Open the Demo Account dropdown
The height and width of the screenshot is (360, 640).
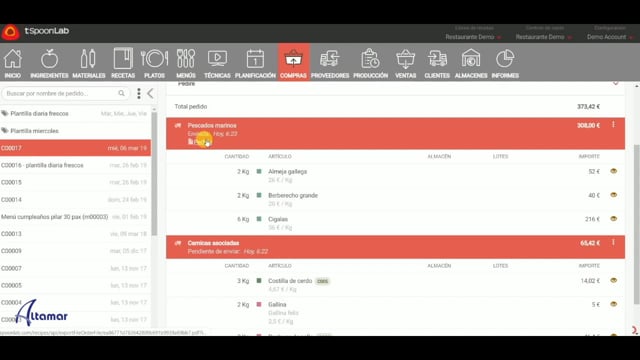pyautogui.click(x=610, y=37)
